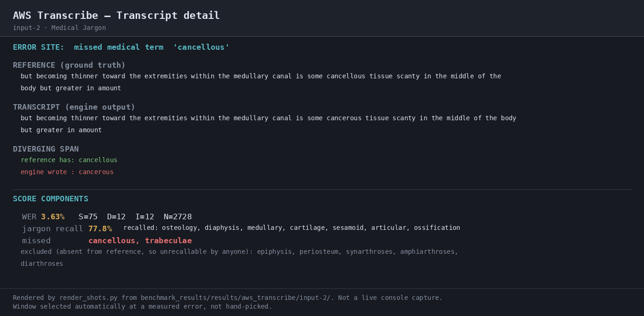Click the 'Rendered by render_shots.py' footer note
The width and height of the screenshot is (644, 316).
coord(228,298)
